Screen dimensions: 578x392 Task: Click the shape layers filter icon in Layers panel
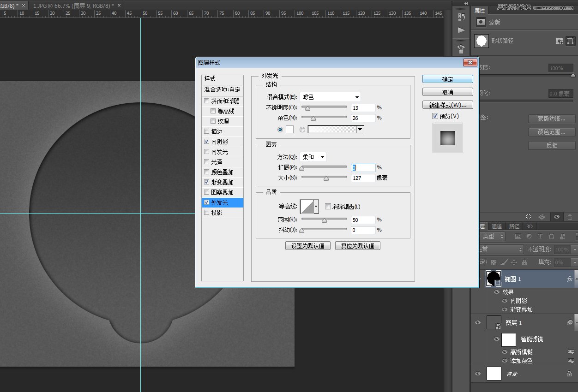(x=552, y=237)
